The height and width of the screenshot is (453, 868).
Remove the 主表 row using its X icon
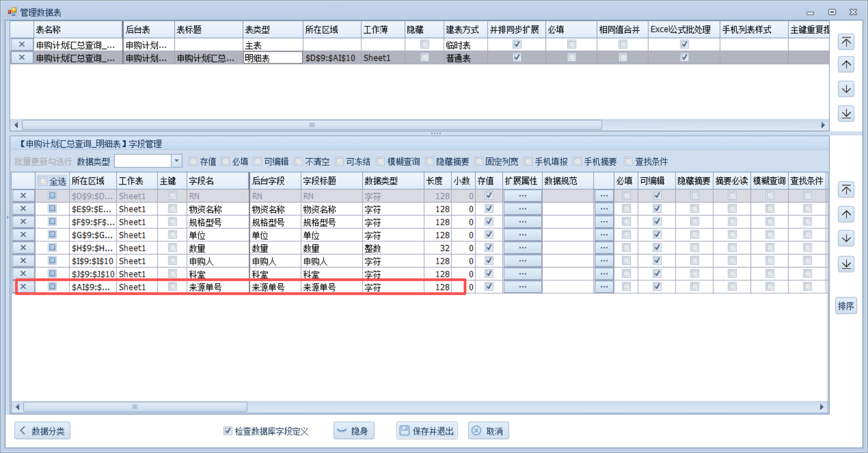tap(22, 44)
